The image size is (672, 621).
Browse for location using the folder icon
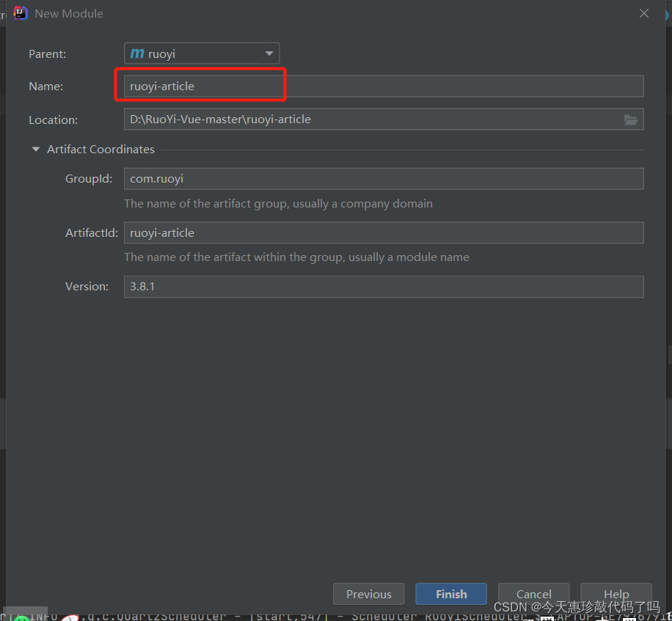[x=630, y=120]
